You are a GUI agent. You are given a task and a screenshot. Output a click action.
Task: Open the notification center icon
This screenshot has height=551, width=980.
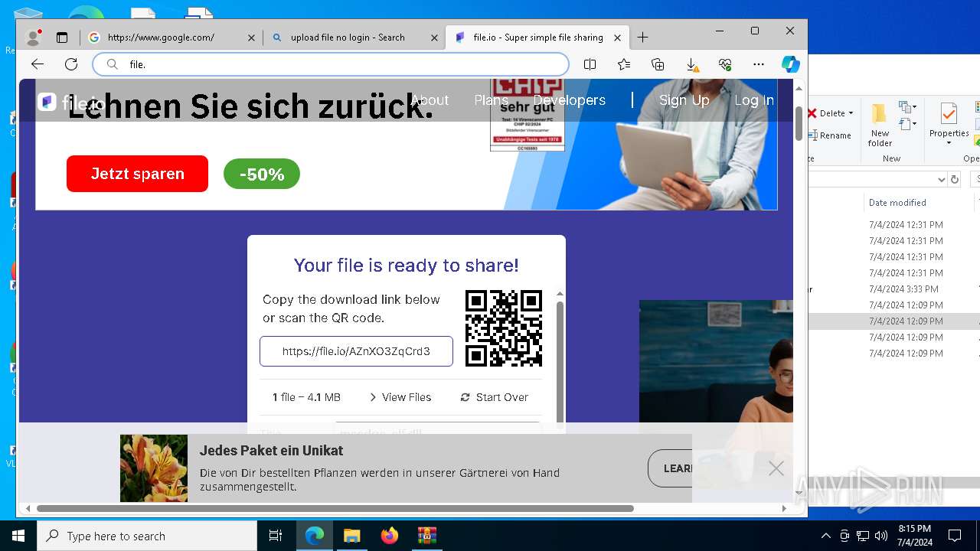tap(955, 536)
